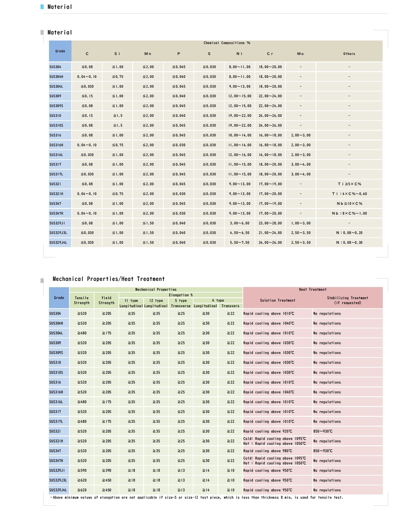Select the Solution Treatment column header
Viewport: 420px width, 519px height.
[x=277, y=300]
